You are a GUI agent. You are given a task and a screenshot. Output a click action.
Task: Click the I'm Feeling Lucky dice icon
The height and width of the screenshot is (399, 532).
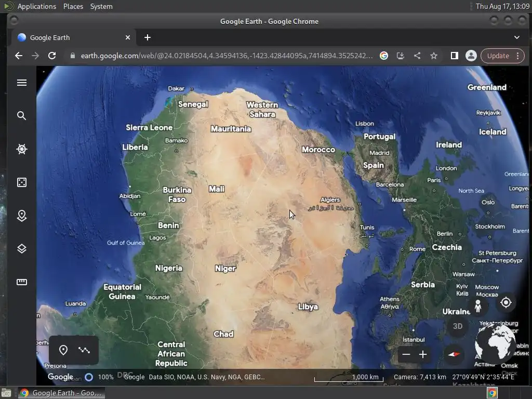22,182
